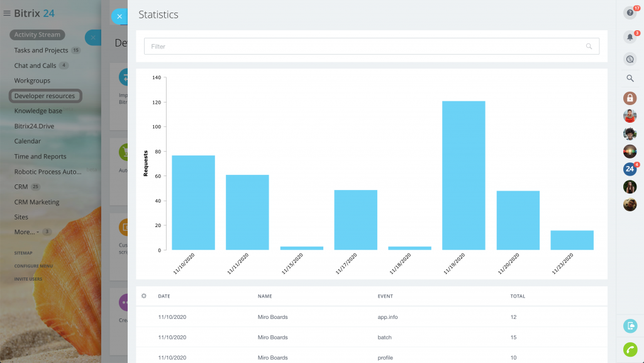Click the help question mark icon
644x363 pixels.
point(630,13)
